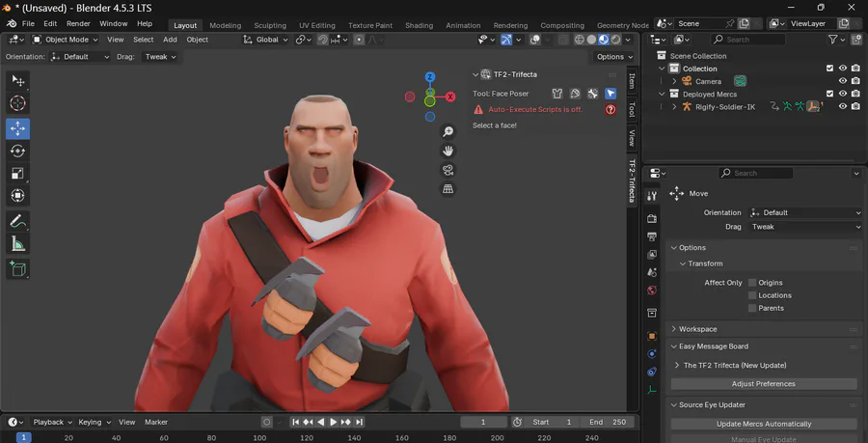Click the End frame 250 field

tap(607, 422)
